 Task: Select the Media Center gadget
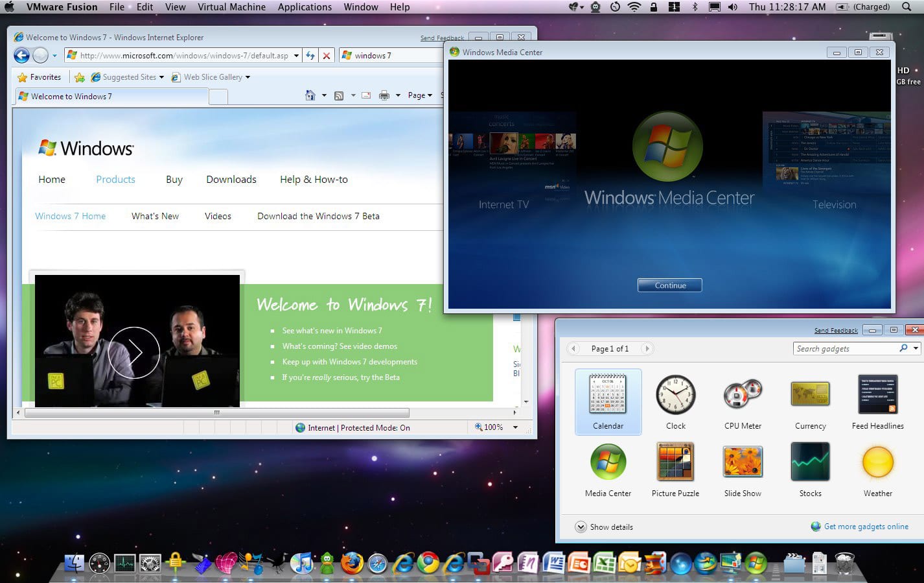(608, 470)
